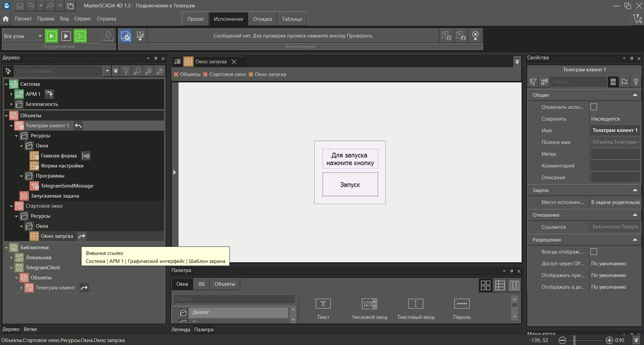Image resolution: width=644 pixels, height=345 pixels.
Task: Open the 'Сервис' menu
Action: click(83, 19)
